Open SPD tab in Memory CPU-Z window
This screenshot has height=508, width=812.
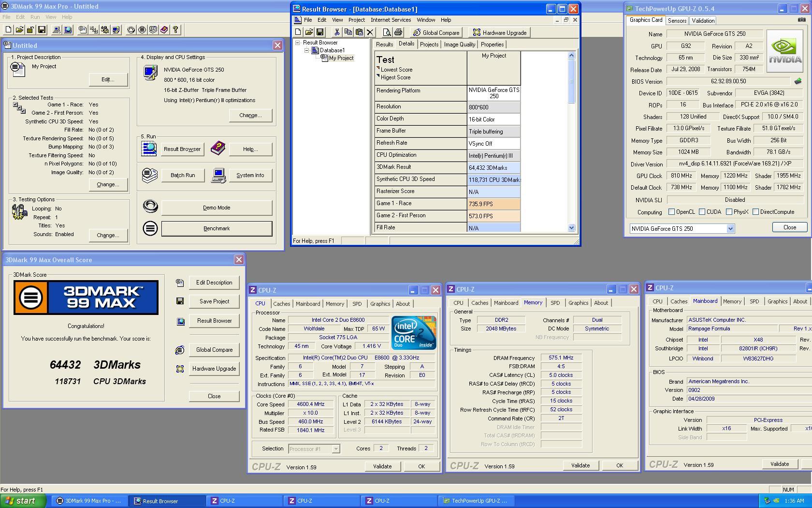pyautogui.click(x=555, y=303)
